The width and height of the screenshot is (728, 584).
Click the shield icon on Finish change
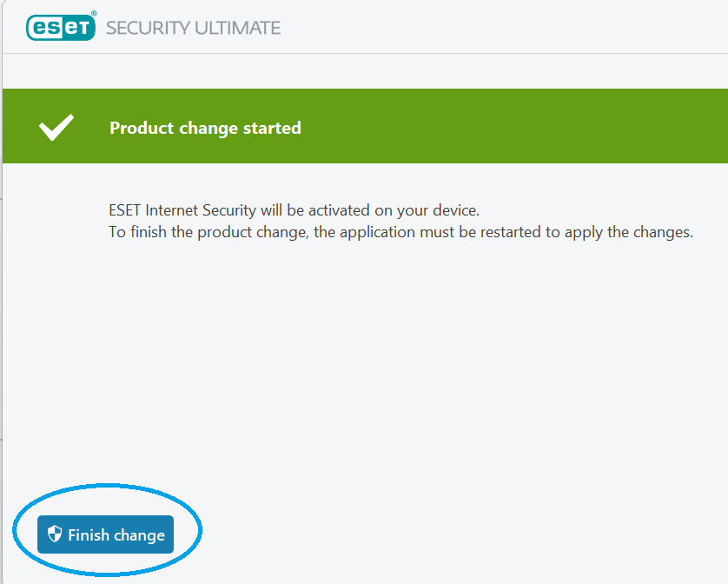pos(56,534)
